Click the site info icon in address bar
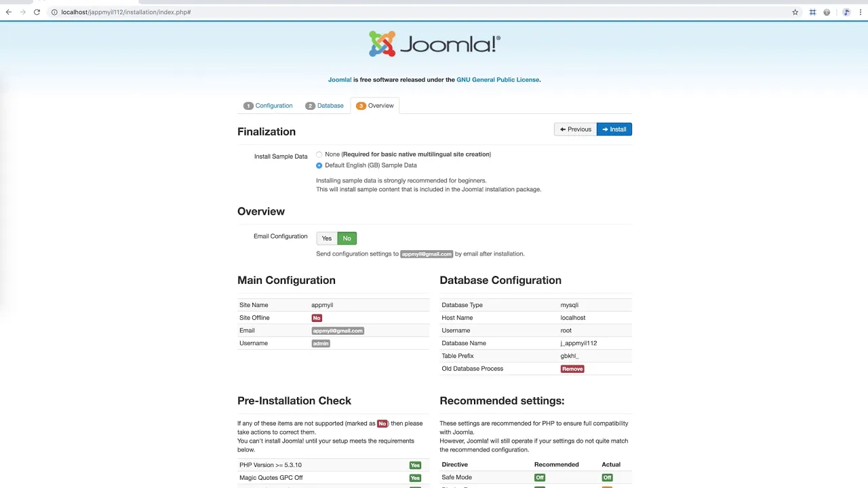Screen dimensions: 868x488 pos(54,12)
